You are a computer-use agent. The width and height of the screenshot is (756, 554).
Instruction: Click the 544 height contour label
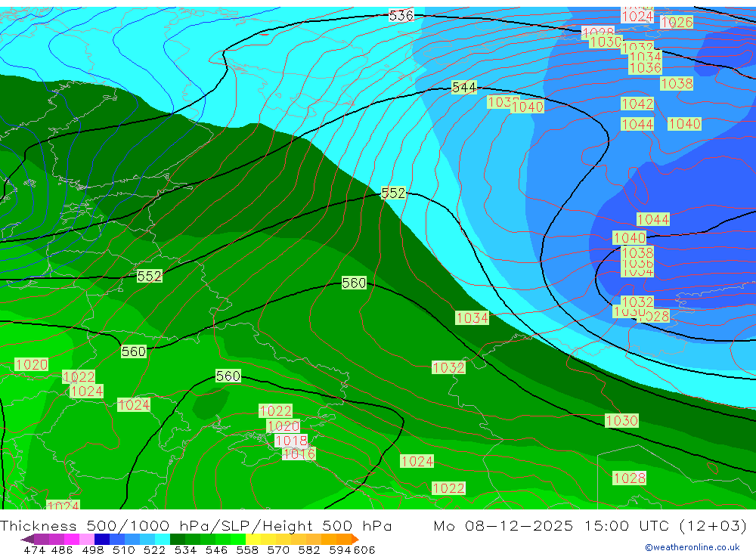point(464,87)
